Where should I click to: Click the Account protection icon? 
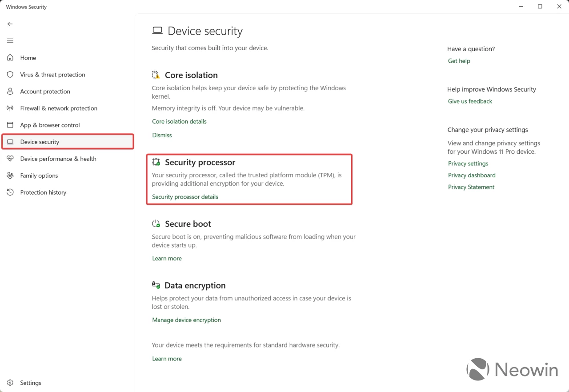click(10, 91)
